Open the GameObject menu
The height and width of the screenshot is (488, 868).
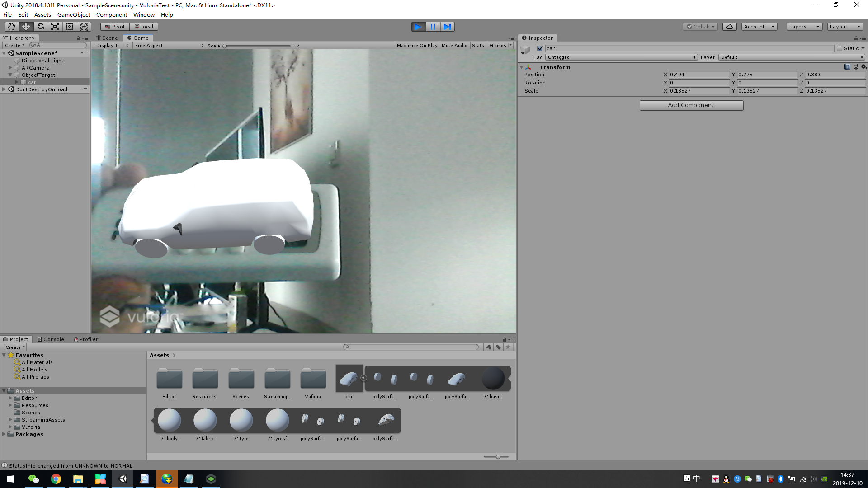tap(73, 15)
